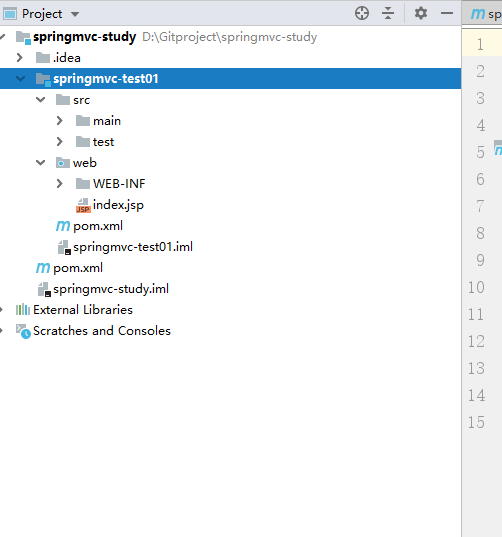
Task: Open Project panel settings gear
Action: (421, 13)
